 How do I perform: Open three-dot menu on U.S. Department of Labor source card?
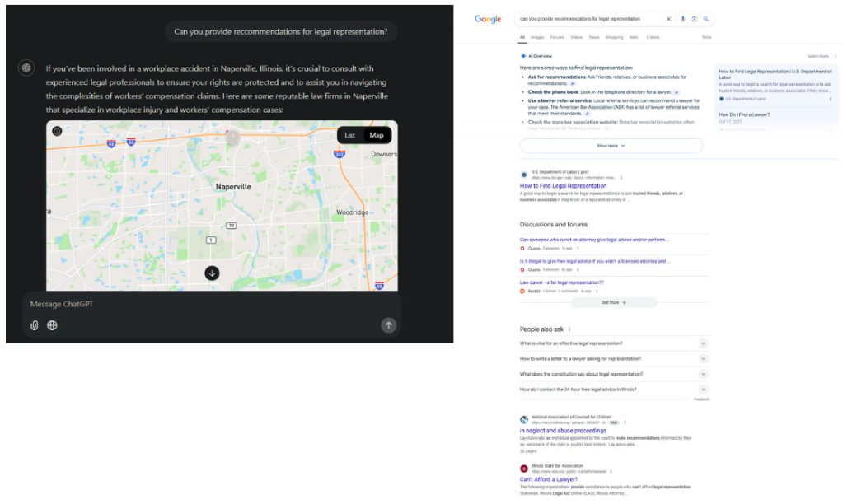(x=830, y=99)
